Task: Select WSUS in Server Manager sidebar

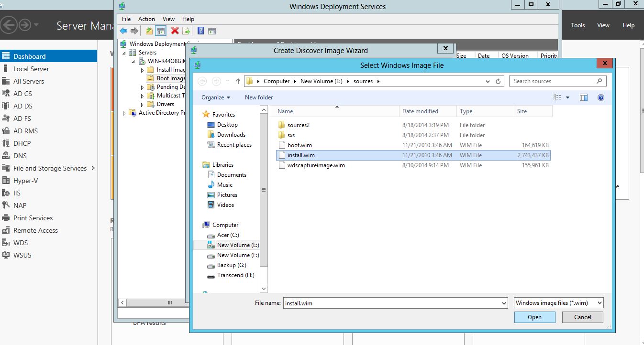Action: (x=22, y=255)
